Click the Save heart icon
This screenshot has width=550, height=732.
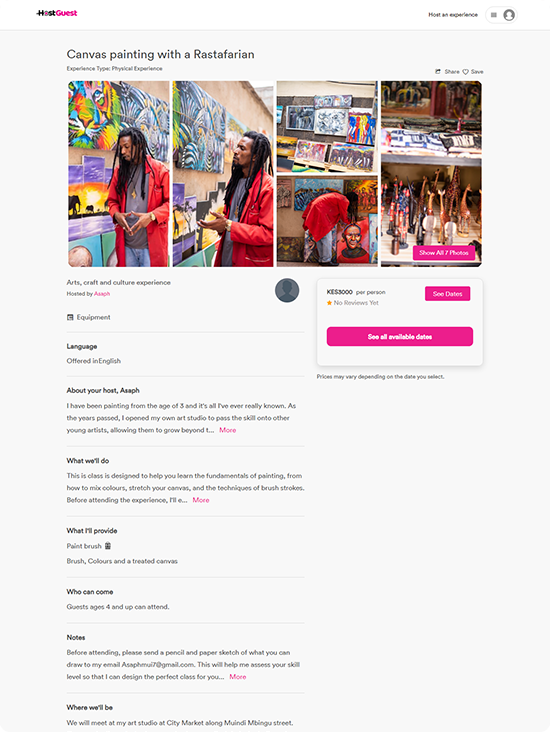465,71
